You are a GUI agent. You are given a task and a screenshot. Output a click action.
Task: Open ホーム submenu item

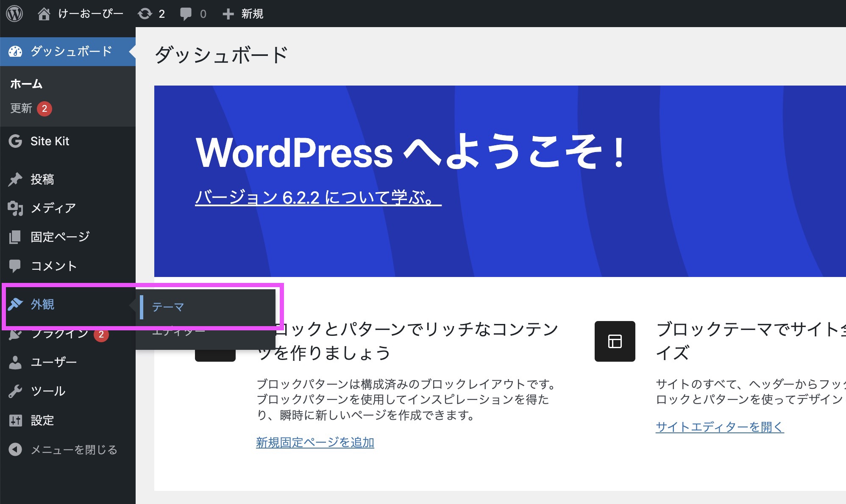tap(26, 84)
